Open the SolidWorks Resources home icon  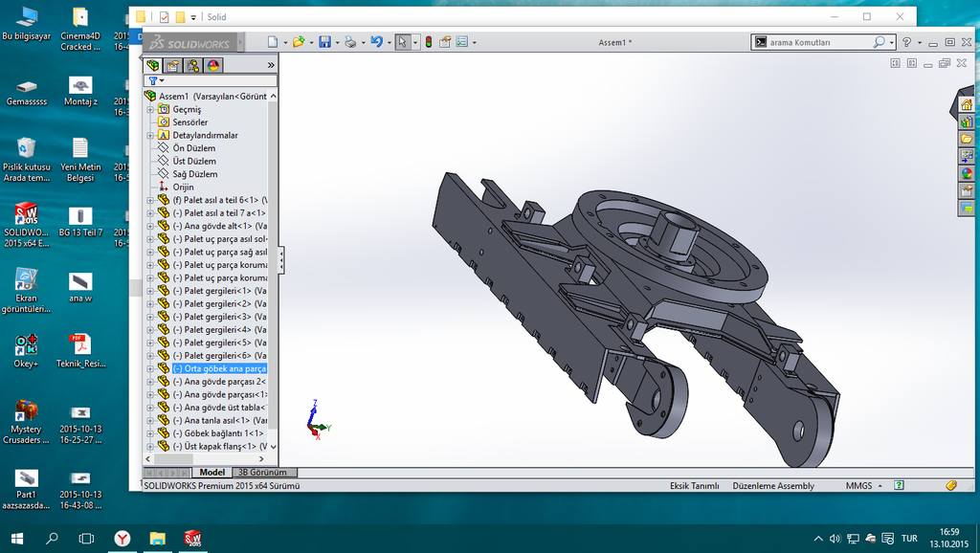coord(967,105)
